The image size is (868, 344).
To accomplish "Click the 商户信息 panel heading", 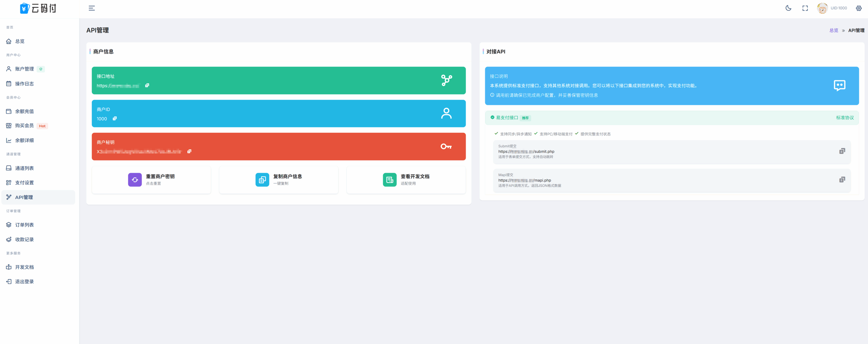I will point(103,52).
